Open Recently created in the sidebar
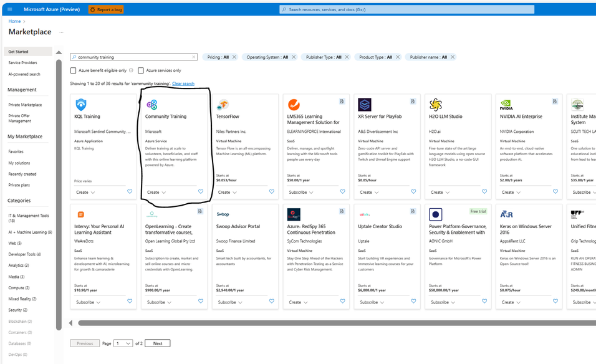The width and height of the screenshot is (596, 364). coord(22,174)
